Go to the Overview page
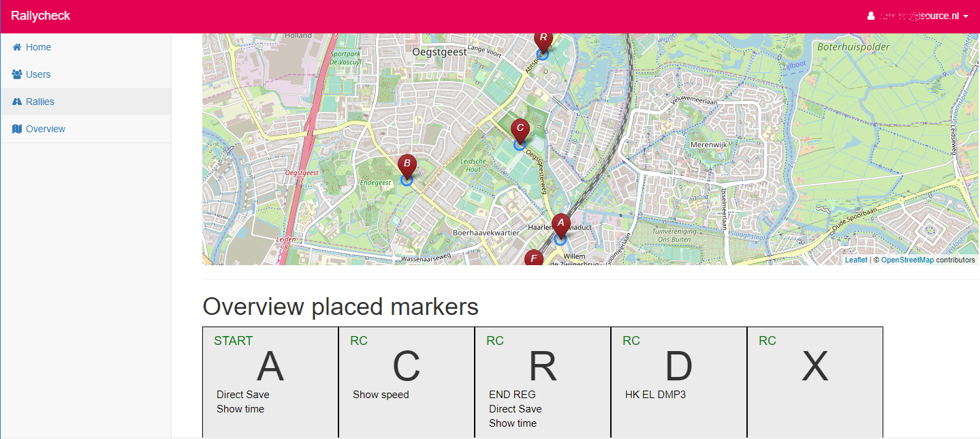The image size is (980, 439). 45,129
